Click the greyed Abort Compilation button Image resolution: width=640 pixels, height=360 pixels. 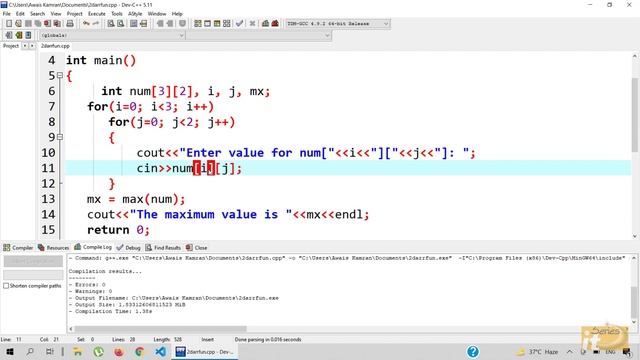coord(33,261)
